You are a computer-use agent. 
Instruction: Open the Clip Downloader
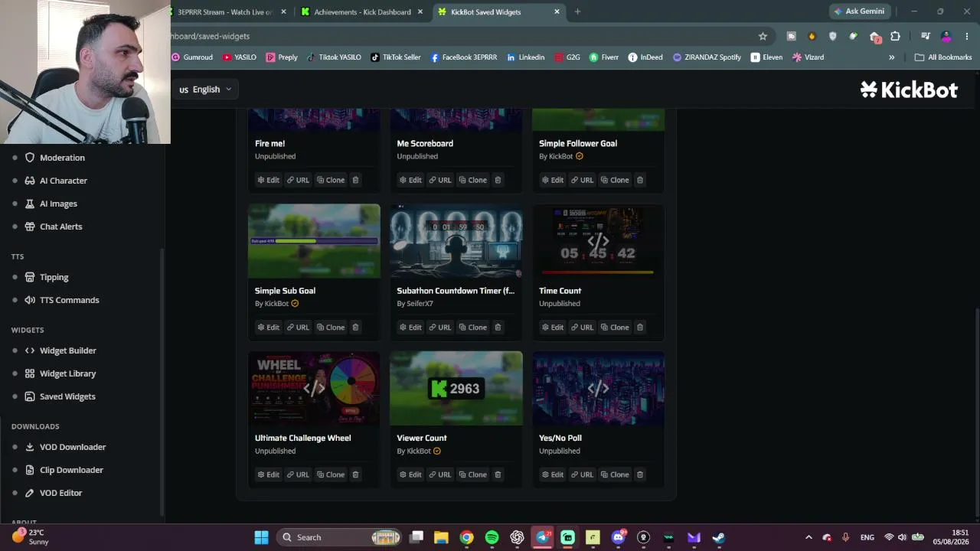[x=71, y=470]
